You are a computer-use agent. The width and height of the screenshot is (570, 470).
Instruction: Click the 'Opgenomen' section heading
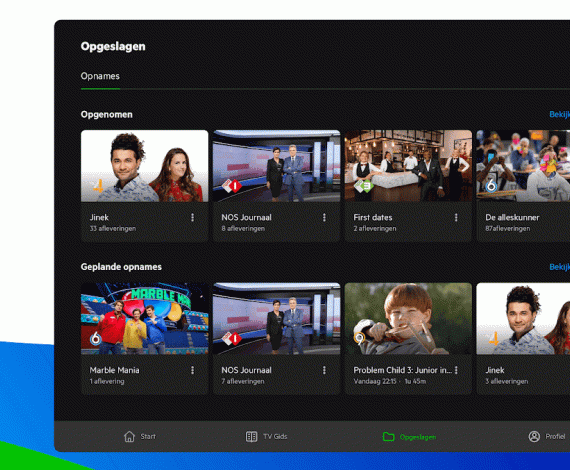point(107,115)
